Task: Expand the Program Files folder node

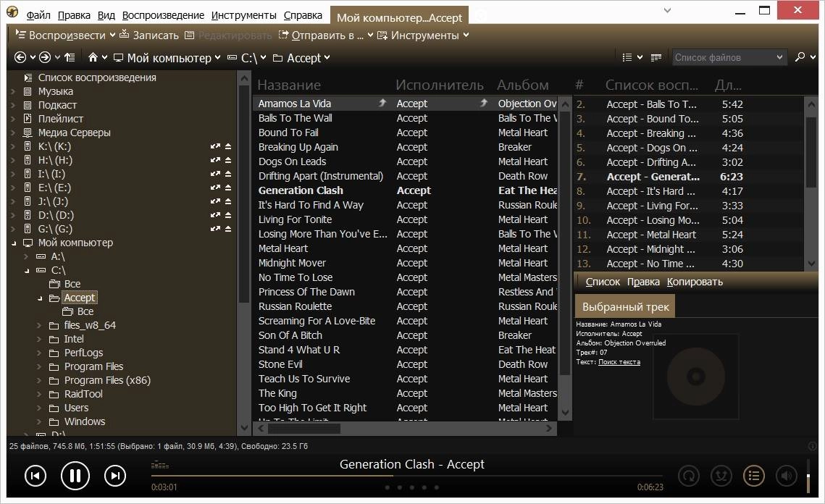Action: pos(39,366)
